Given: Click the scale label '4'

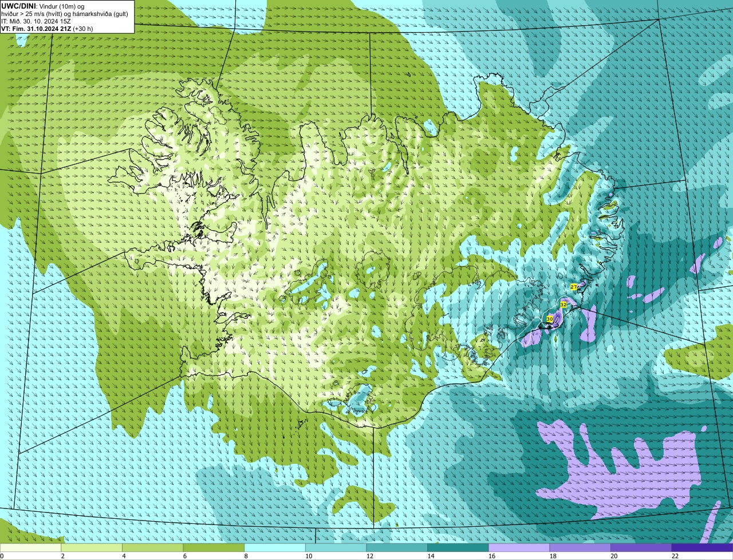Looking at the screenshot, I should pos(124,556).
